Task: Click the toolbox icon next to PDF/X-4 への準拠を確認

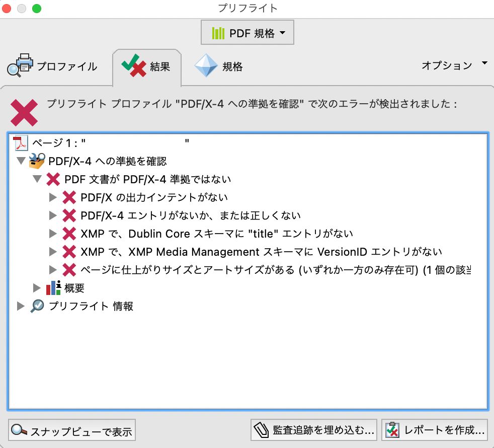Action: point(37,161)
